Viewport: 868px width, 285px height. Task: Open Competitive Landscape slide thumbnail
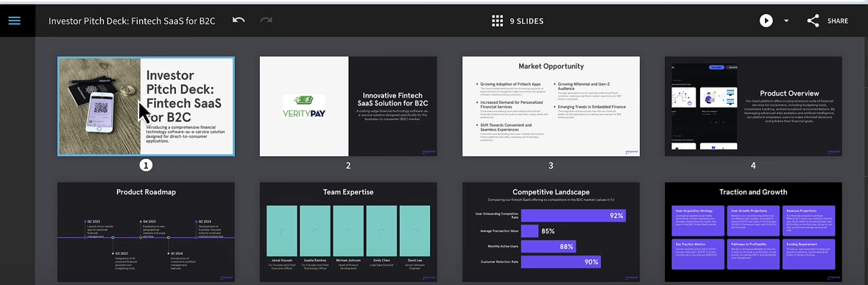[551, 232]
